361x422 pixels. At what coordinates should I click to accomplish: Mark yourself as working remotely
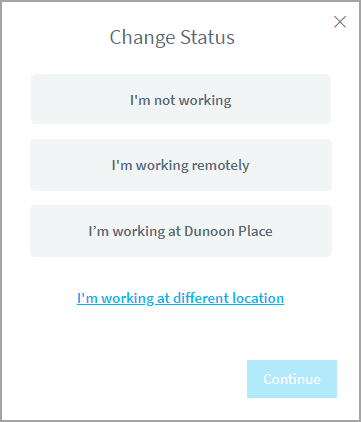(181, 165)
